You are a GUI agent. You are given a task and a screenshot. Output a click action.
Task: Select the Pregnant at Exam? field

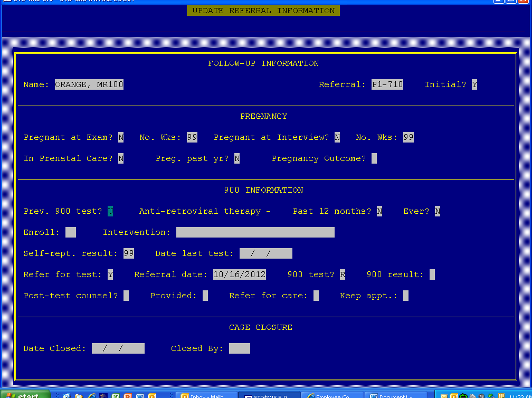point(121,137)
